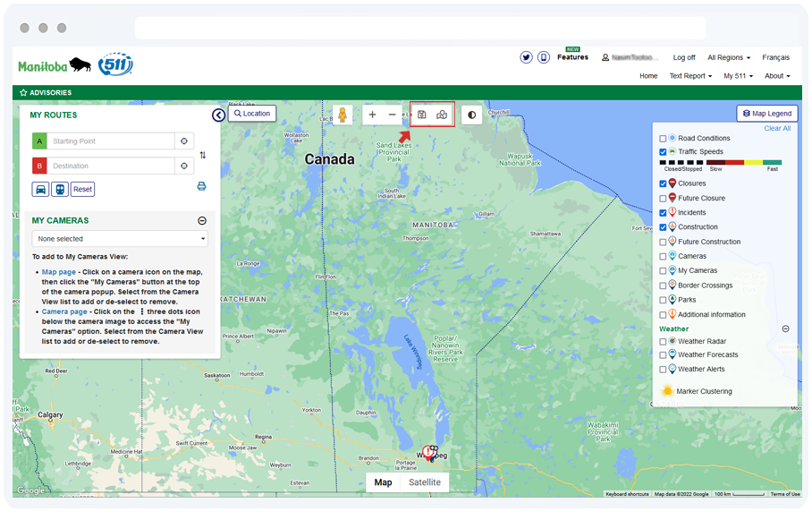
Task: Turn on Weather Radar layer
Action: coord(663,342)
